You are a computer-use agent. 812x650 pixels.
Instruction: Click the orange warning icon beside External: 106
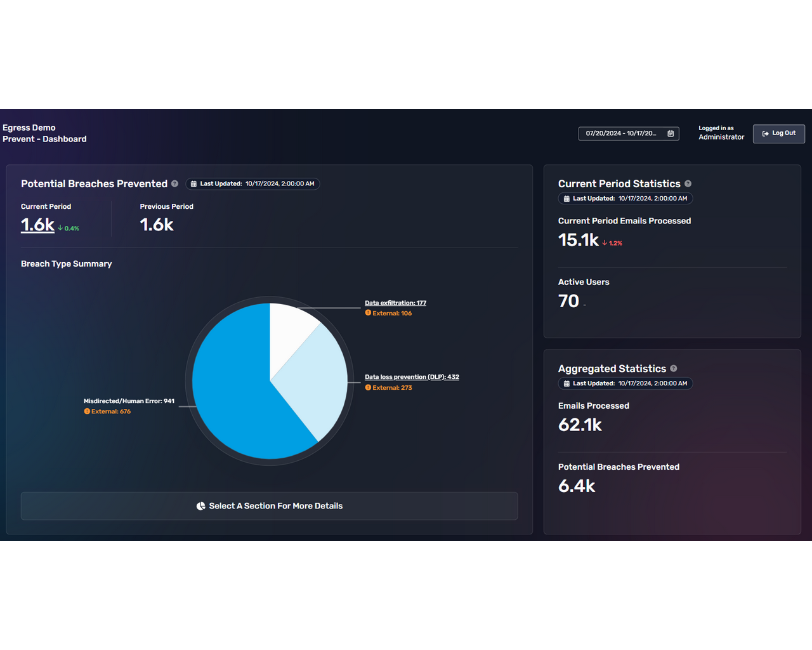click(x=367, y=313)
